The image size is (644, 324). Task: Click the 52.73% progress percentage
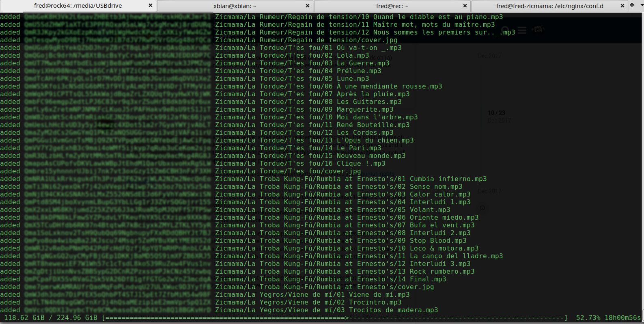click(x=588, y=318)
